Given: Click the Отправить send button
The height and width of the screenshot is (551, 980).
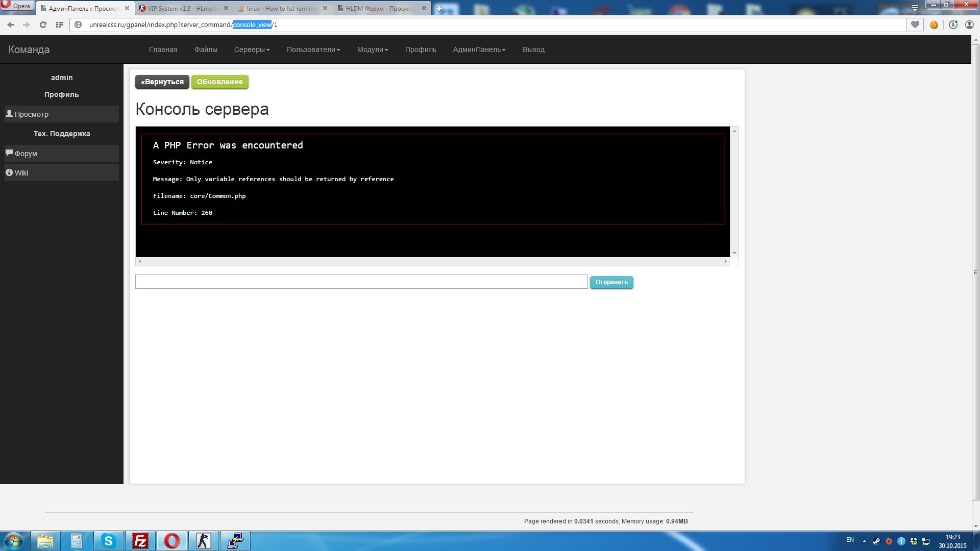Looking at the screenshot, I should point(611,282).
